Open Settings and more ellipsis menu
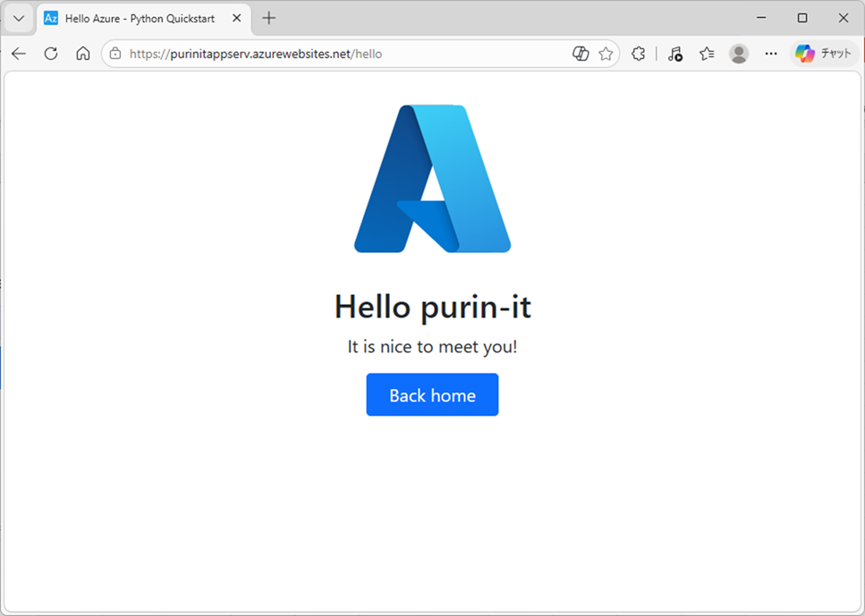Viewport: 865px width, 616px height. (771, 54)
